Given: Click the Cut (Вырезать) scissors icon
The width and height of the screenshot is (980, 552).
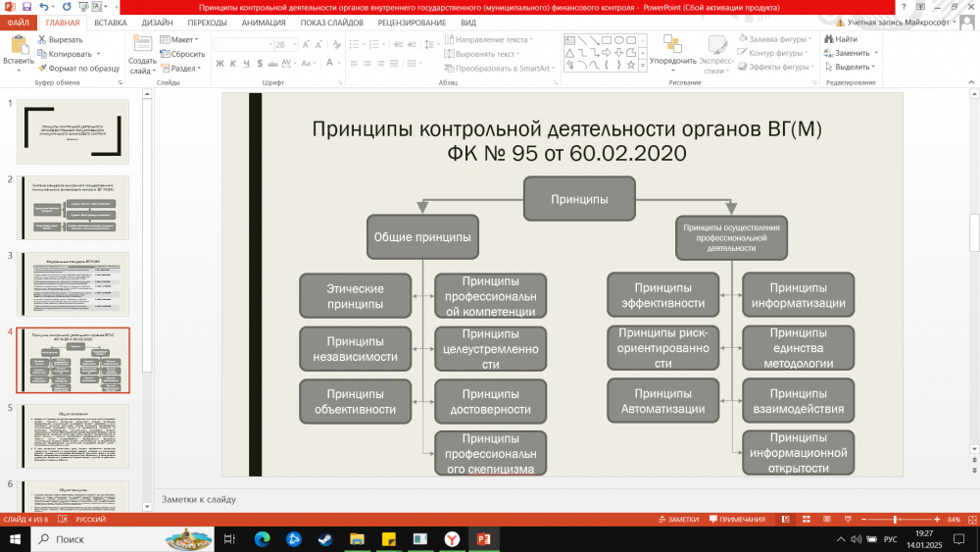Looking at the screenshot, I should point(42,39).
